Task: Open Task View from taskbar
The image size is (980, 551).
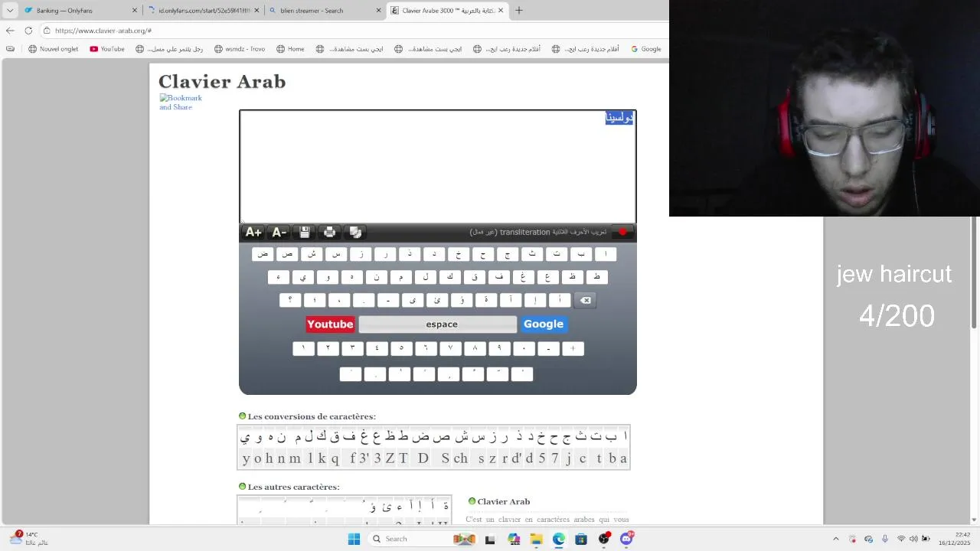Action: coord(490,539)
